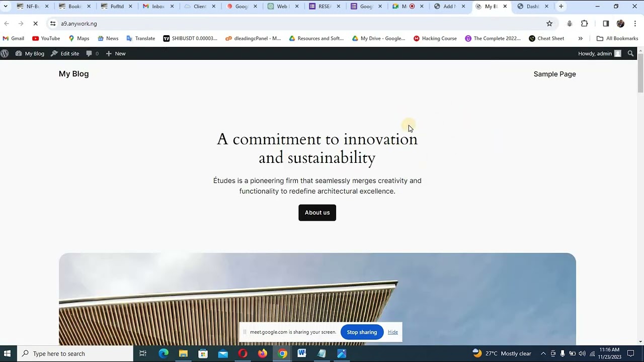The image size is (644, 362).
Task: Bookmark this page with the star icon
Action: (x=549, y=24)
